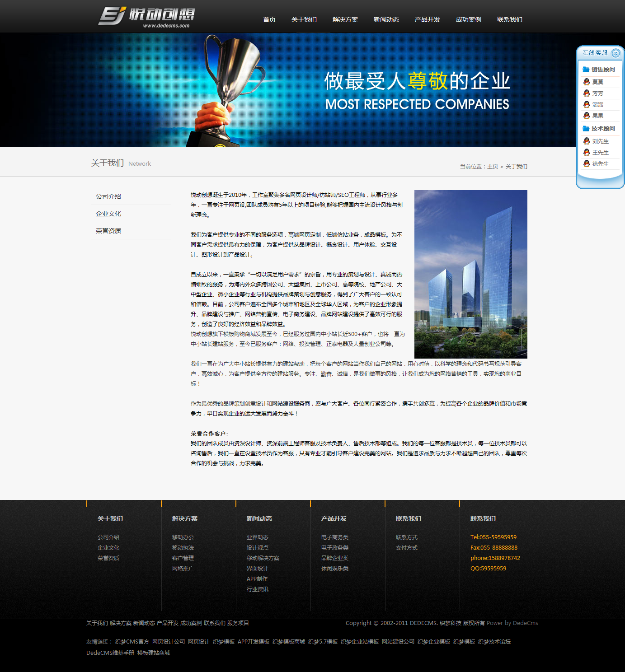
Task: Click the QQ penguin icon beside 王先生
Action: pos(587,153)
